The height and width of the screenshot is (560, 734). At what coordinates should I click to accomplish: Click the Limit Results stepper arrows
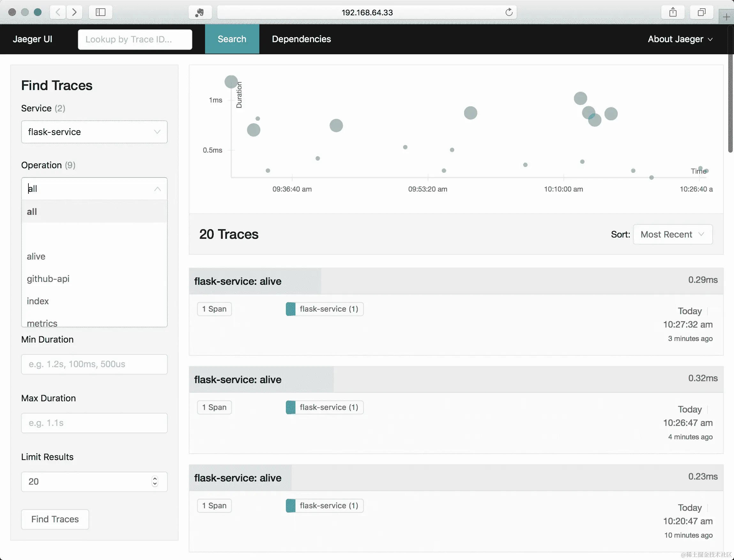[x=155, y=481]
